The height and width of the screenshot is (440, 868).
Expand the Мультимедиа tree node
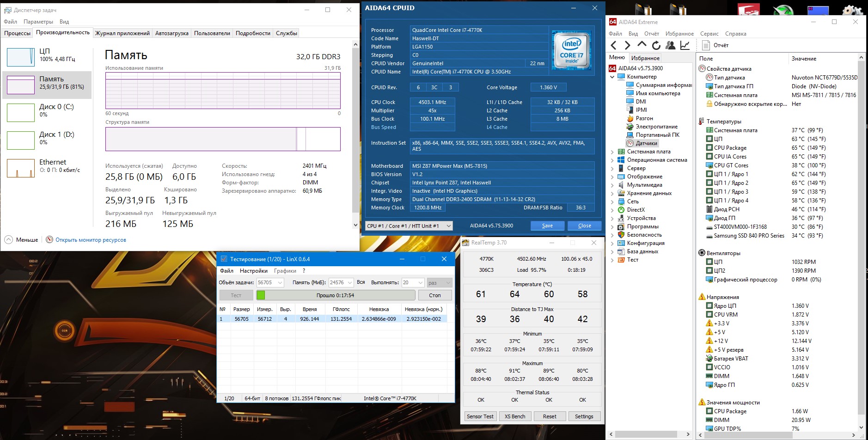pos(612,185)
